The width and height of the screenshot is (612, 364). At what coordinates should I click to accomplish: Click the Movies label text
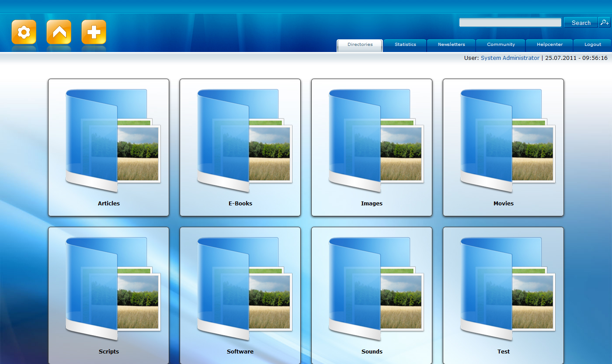coord(504,203)
